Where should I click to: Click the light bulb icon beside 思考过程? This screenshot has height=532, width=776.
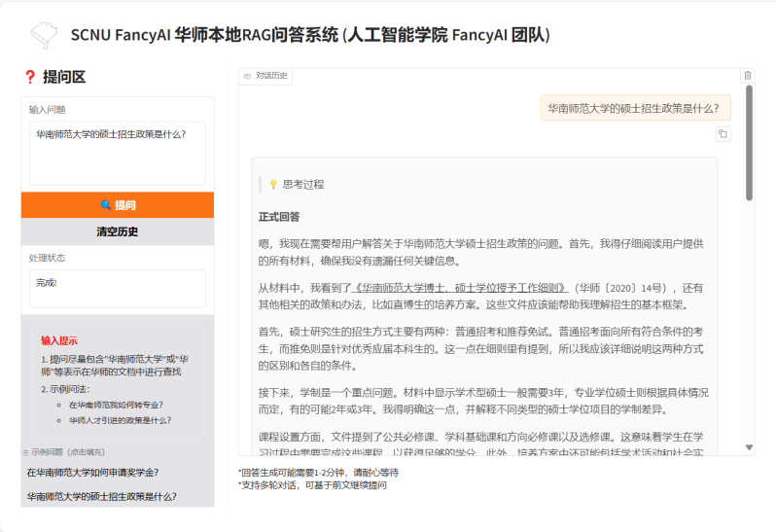click(x=273, y=184)
